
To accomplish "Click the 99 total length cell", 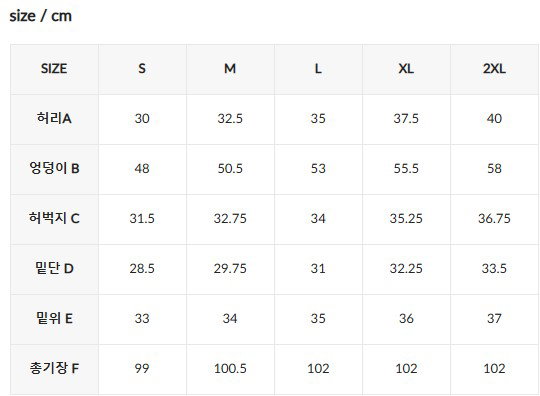I will [x=142, y=369].
